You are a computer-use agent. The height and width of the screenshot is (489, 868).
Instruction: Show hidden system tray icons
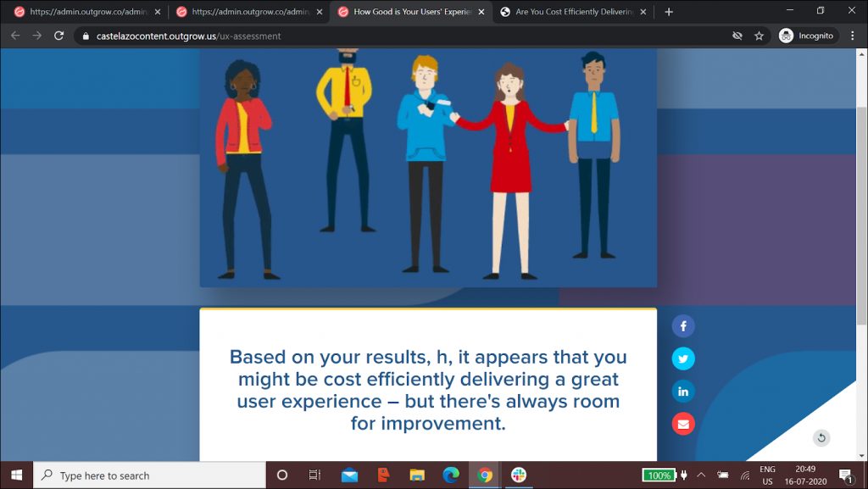click(701, 475)
